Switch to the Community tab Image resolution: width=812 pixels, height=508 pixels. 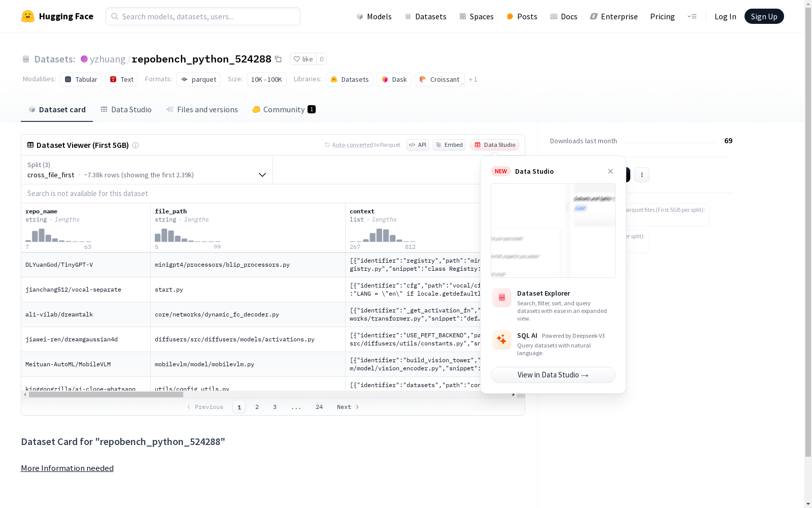pos(284,110)
